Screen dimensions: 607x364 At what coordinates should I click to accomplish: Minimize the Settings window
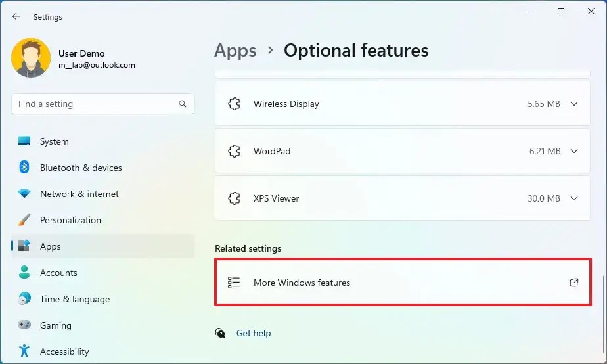[531, 11]
